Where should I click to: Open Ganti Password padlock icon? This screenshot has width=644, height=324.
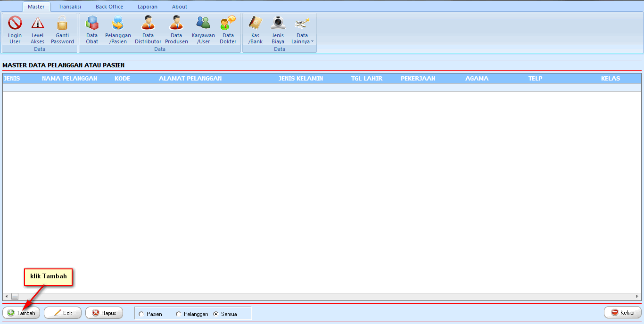[62, 24]
